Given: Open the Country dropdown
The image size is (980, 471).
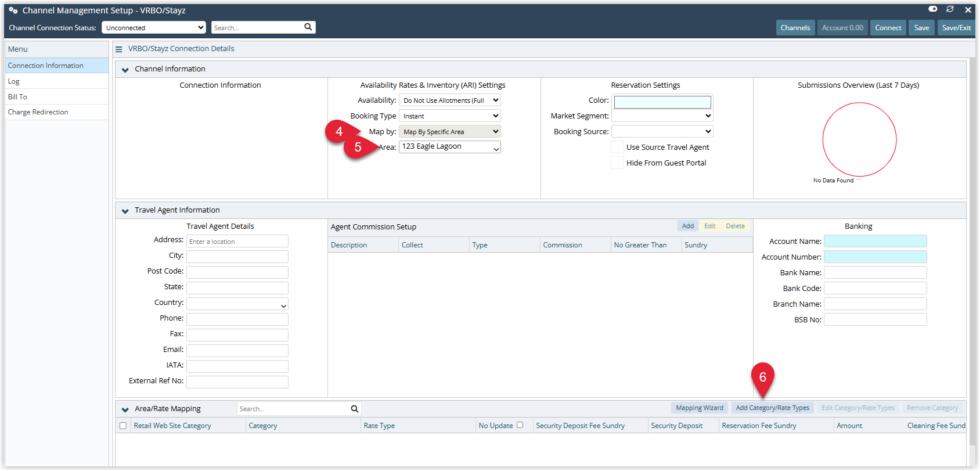Looking at the screenshot, I should coord(237,304).
